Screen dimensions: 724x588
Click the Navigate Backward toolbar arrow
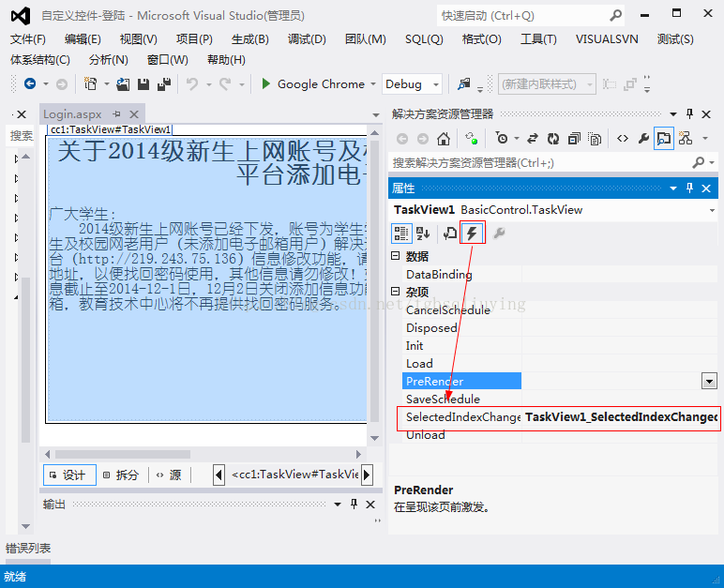pyautogui.click(x=30, y=83)
